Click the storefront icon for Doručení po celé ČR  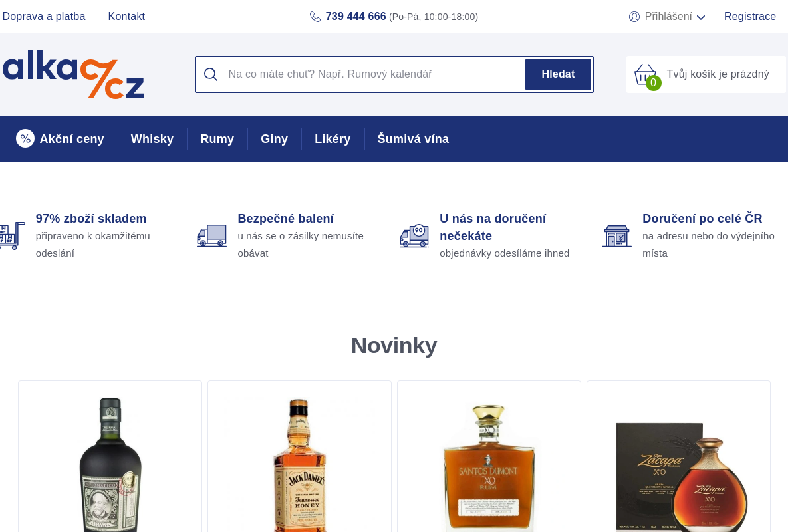pyautogui.click(x=616, y=236)
